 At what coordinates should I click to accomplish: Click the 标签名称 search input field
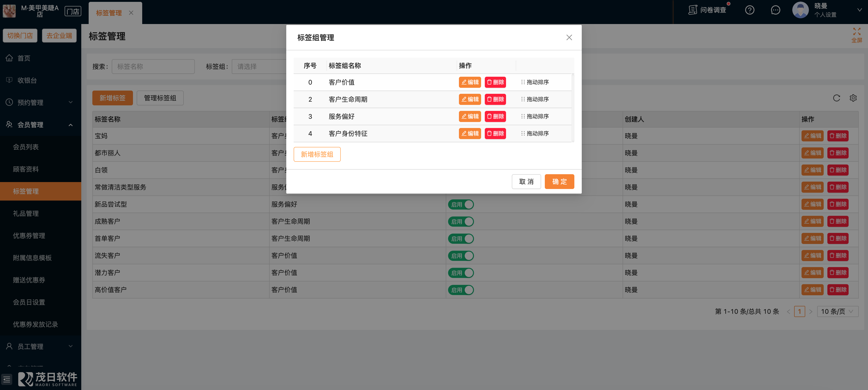pyautogui.click(x=153, y=67)
